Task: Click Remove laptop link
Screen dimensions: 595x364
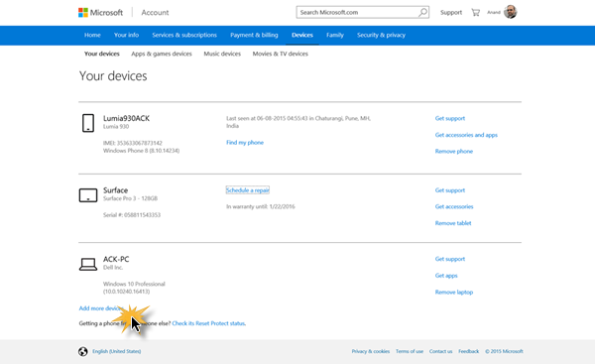Action: 454,293
